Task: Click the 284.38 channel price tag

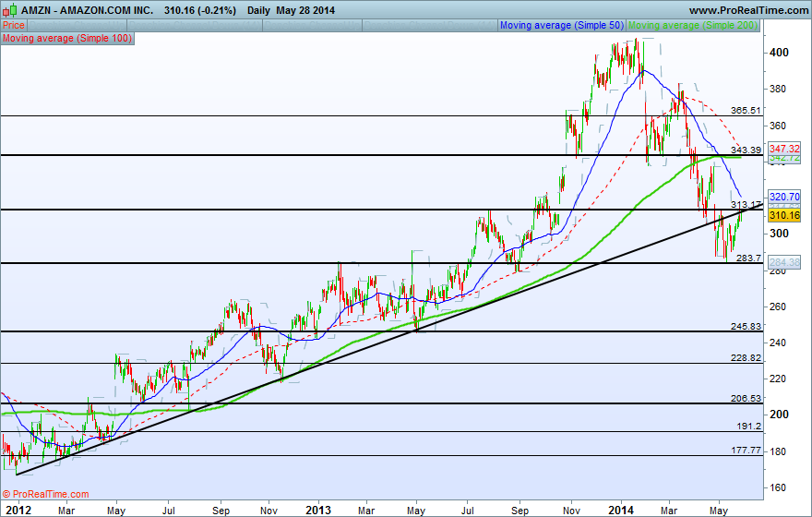Action: [x=784, y=262]
